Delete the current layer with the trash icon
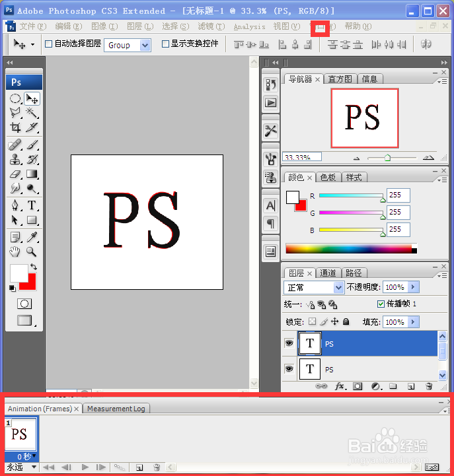 click(x=429, y=386)
